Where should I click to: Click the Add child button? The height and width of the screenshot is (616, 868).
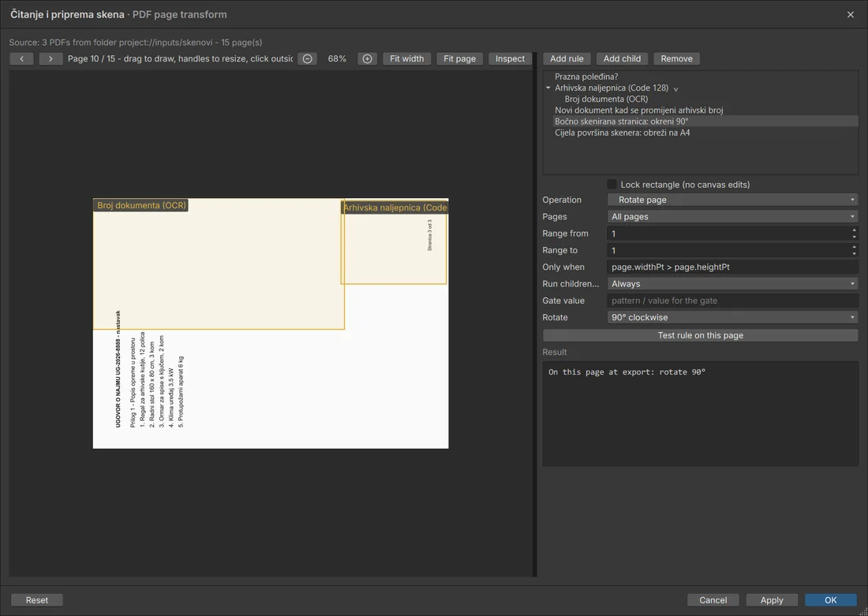[x=622, y=58]
